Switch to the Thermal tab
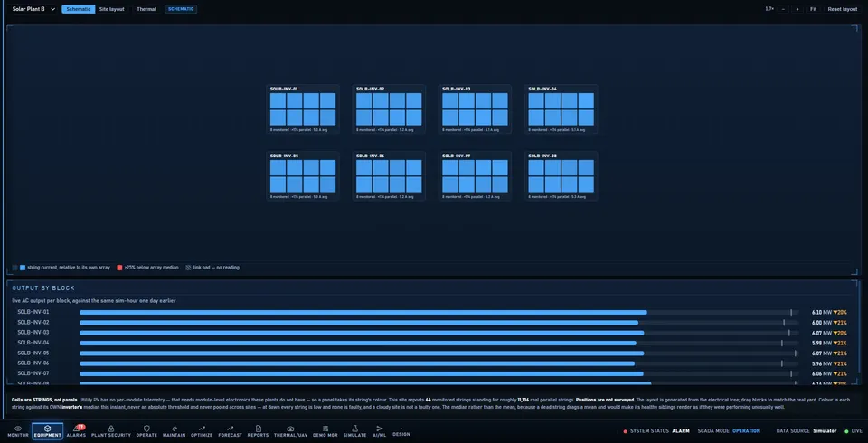868x443 pixels. 146,9
